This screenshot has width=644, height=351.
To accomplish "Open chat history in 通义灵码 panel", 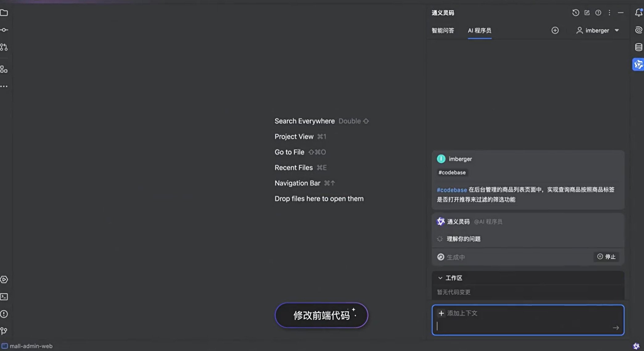I will click(575, 13).
